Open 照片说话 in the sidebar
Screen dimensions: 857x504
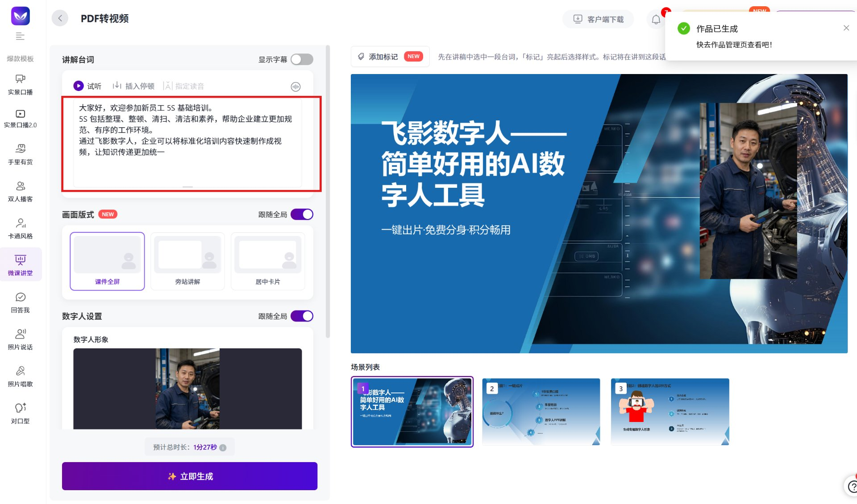pyautogui.click(x=20, y=339)
